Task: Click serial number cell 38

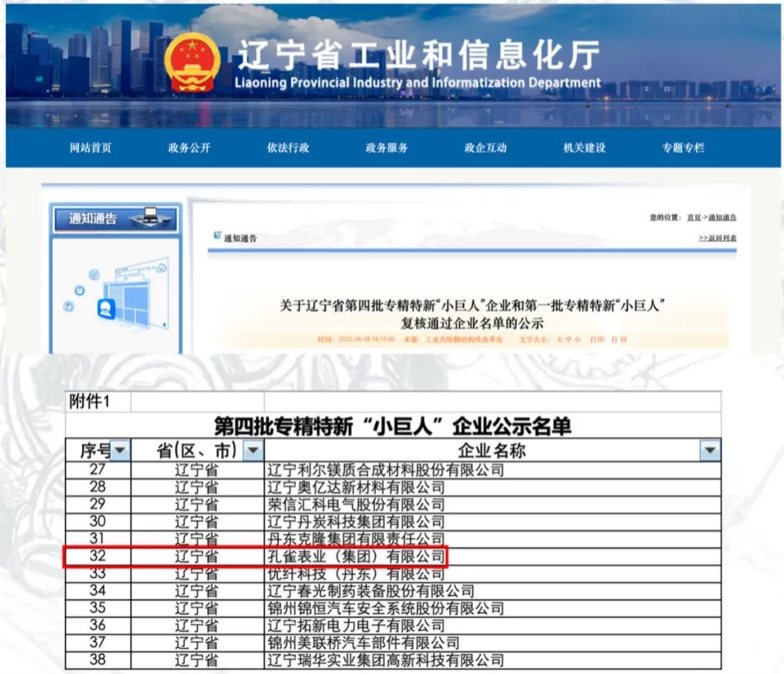Action: pyautogui.click(x=98, y=660)
